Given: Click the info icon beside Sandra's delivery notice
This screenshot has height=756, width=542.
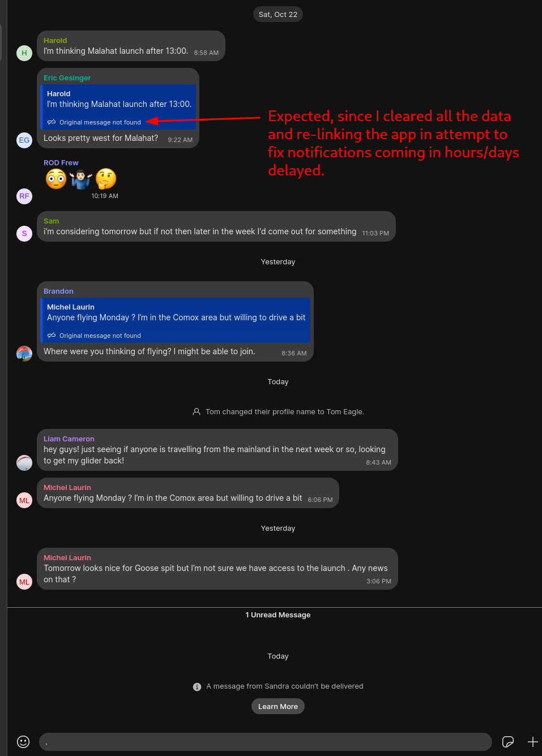Looking at the screenshot, I should 197,686.
